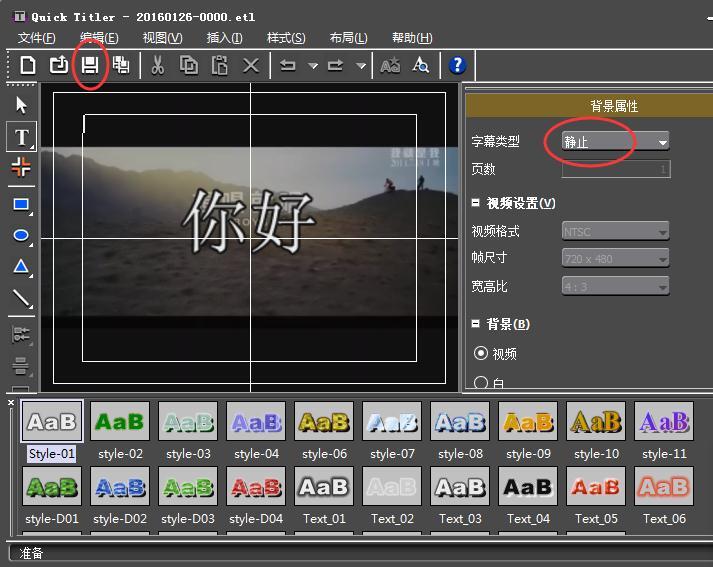The width and height of the screenshot is (713, 567).
Task: Close the style panel with X
Action: click(11, 403)
